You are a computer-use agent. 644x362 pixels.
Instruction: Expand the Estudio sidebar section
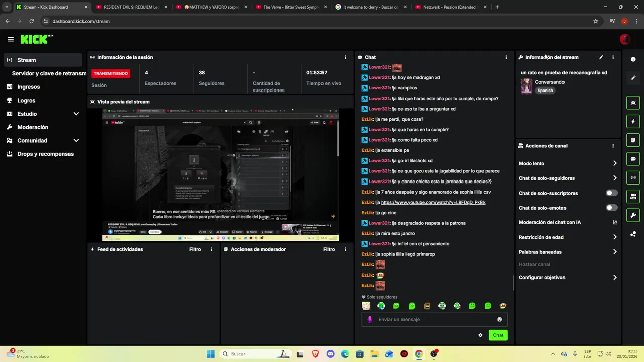[x=76, y=114]
